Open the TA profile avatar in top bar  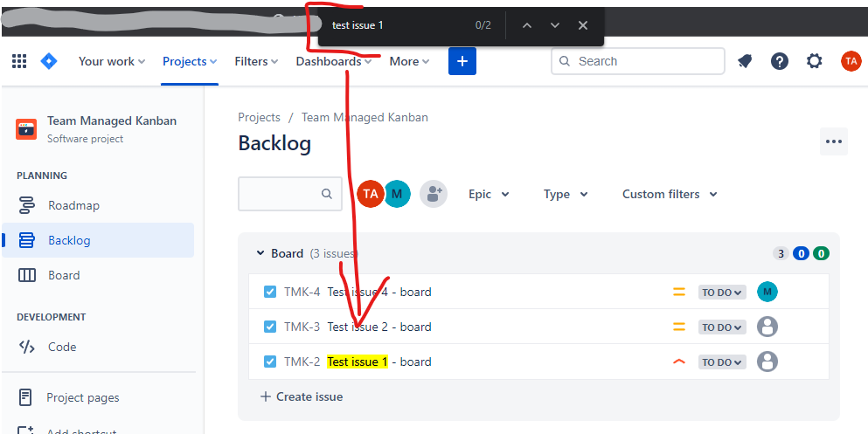[851, 61]
